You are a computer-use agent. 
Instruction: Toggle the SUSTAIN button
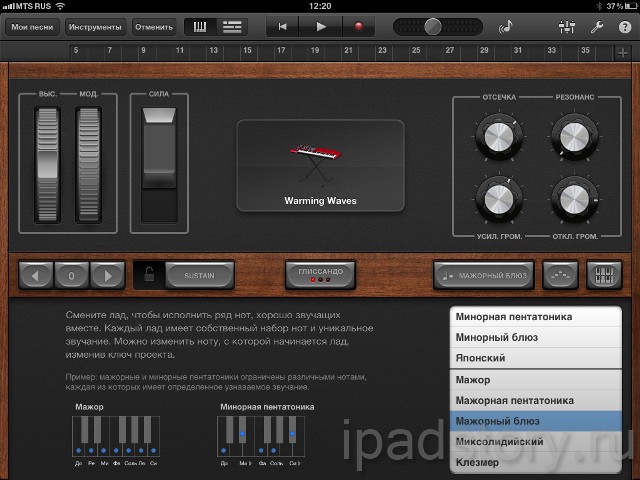click(x=200, y=276)
